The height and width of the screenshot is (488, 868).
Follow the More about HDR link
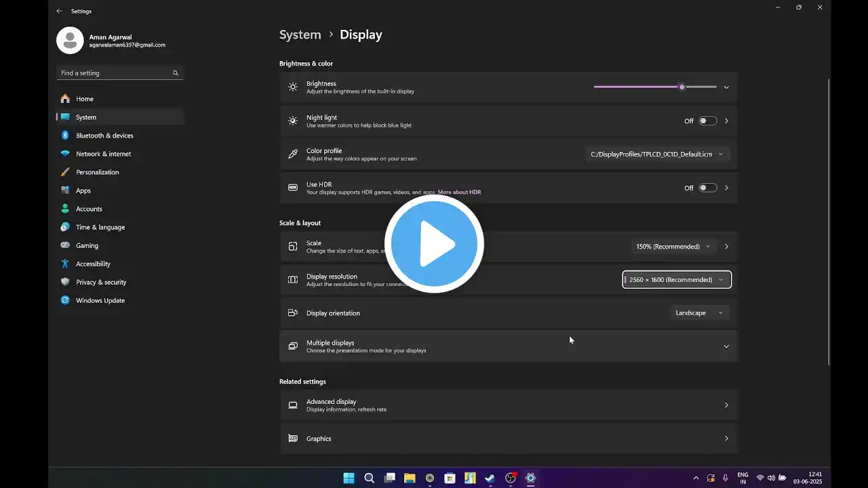459,192
